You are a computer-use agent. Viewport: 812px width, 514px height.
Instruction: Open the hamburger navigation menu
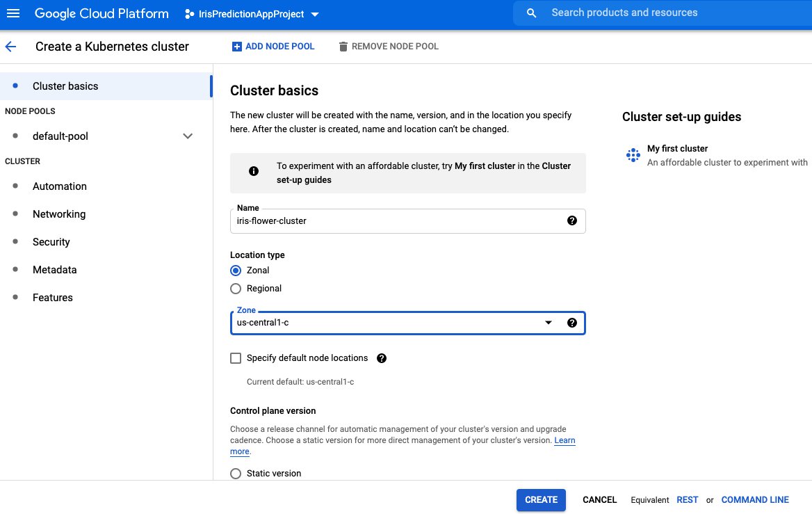14,13
